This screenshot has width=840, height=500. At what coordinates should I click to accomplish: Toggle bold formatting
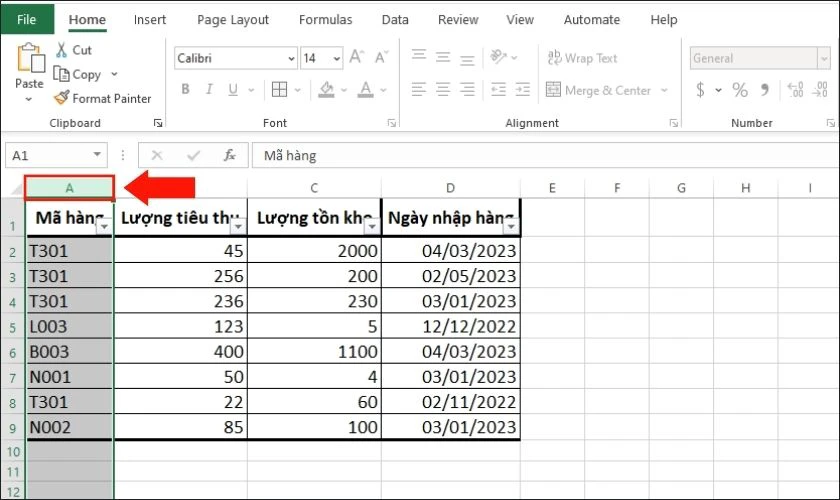(185, 89)
